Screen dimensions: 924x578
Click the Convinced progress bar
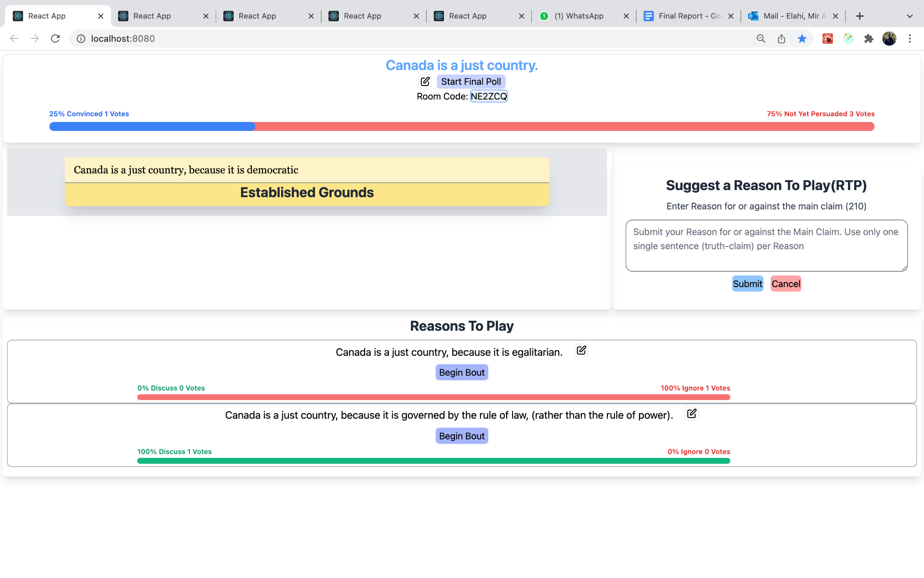coord(152,126)
